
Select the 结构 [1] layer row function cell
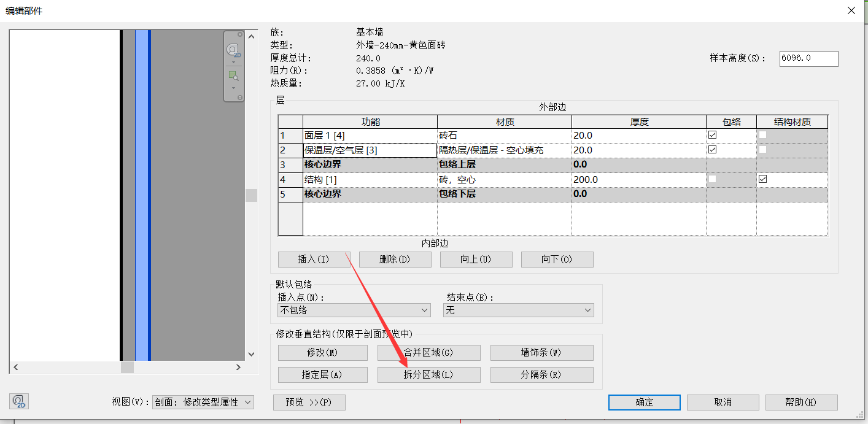(370, 180)
